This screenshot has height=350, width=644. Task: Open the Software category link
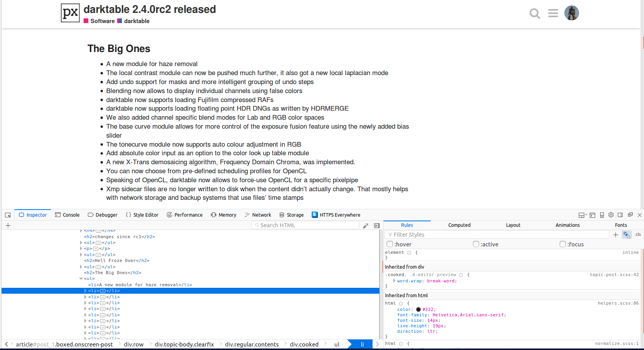coord(103,21)
